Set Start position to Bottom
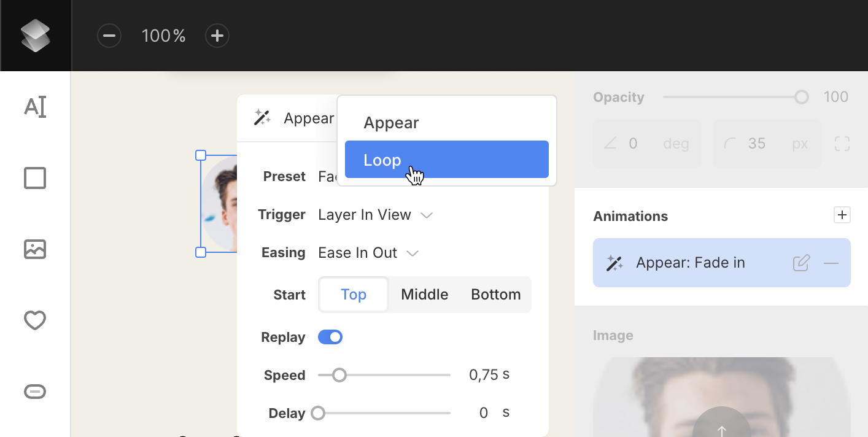 [496, 295]
